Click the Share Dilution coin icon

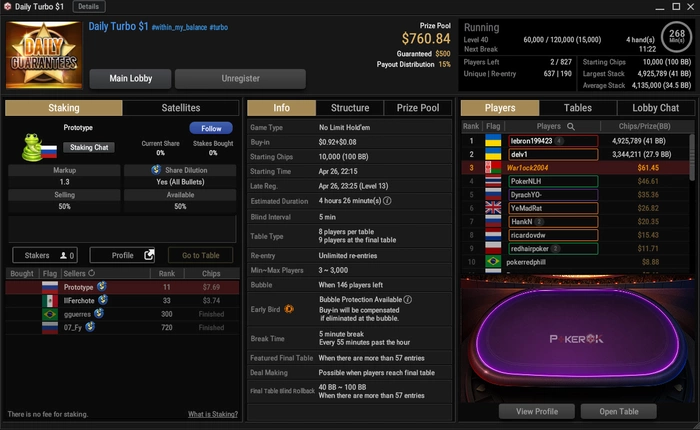(x=156, y=170)
